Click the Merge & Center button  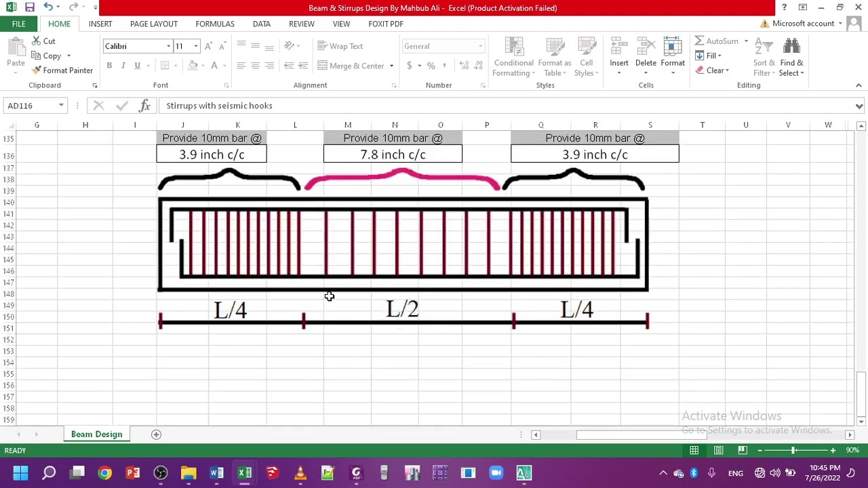pos(351,66)
